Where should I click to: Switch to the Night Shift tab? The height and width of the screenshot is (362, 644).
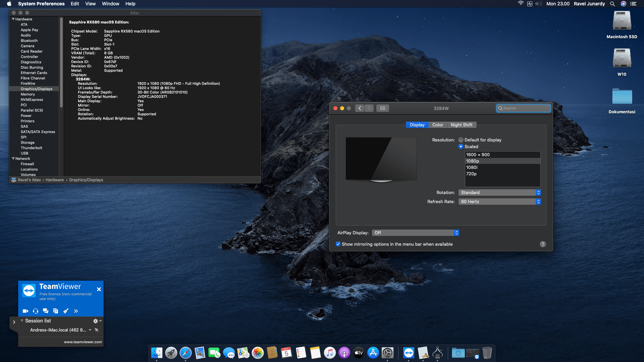click(462, 125)
